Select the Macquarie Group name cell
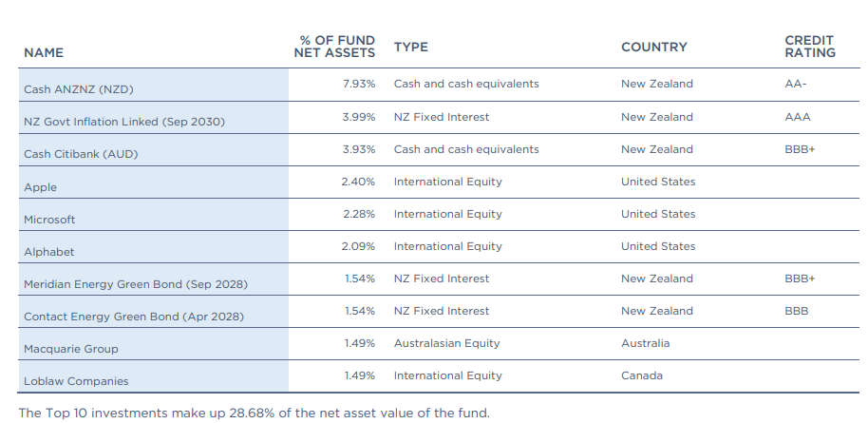 pos(71,349)
